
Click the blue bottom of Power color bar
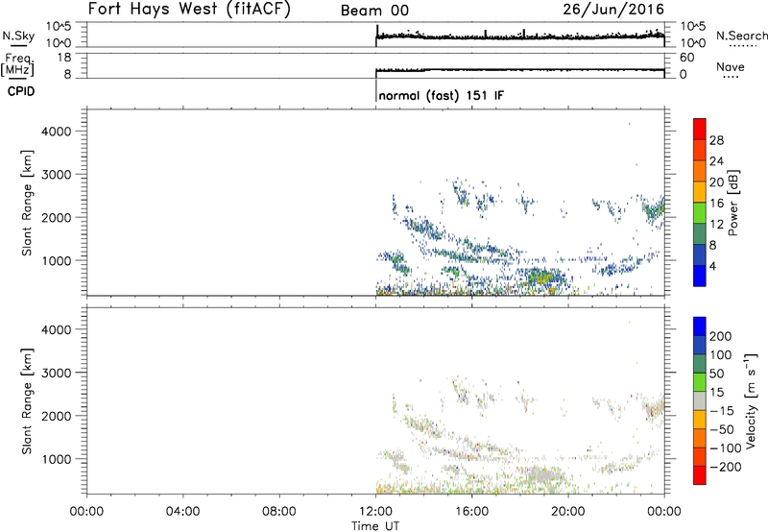(x=700, y=276)
